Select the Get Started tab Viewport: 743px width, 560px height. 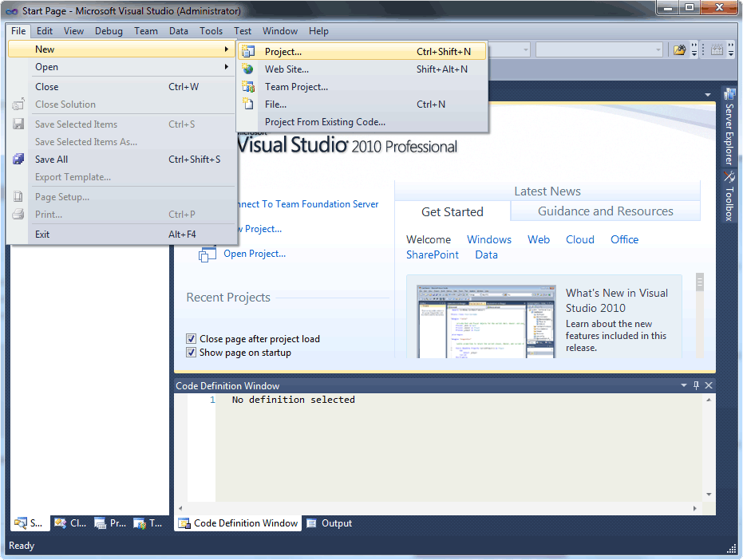tap(453, 211)
